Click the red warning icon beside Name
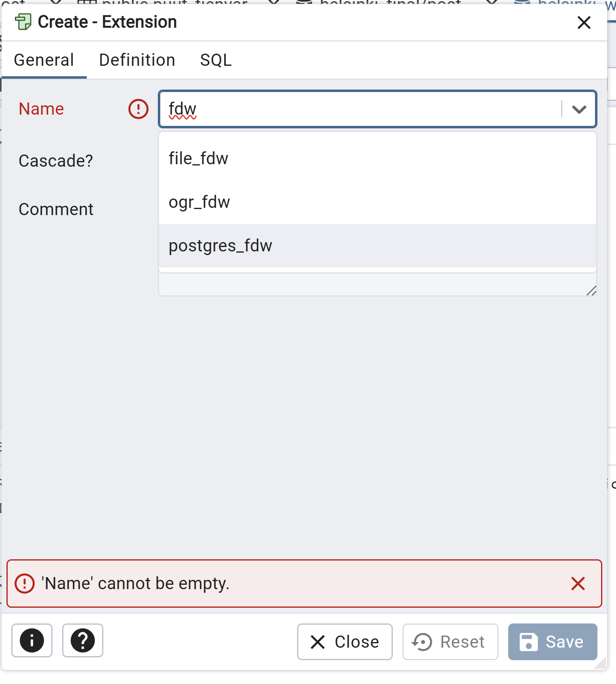Viewport: 616px width, 684px height. coord(138,109)
